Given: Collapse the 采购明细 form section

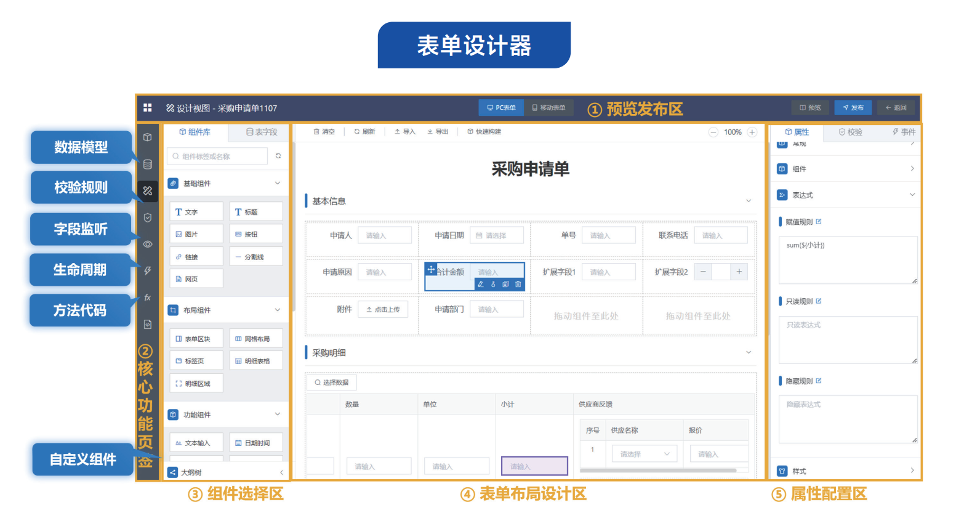Looking at the screenshot, I should point(749,352).
